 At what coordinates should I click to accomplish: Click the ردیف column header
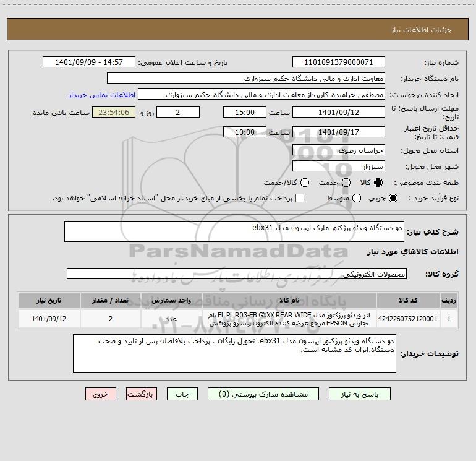(449, 300)
